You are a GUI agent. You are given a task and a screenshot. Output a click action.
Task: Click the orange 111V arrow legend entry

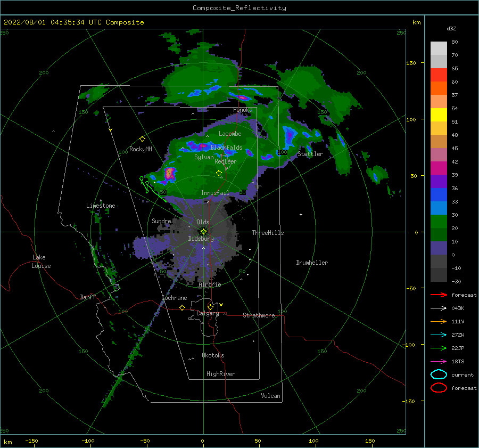448,321
